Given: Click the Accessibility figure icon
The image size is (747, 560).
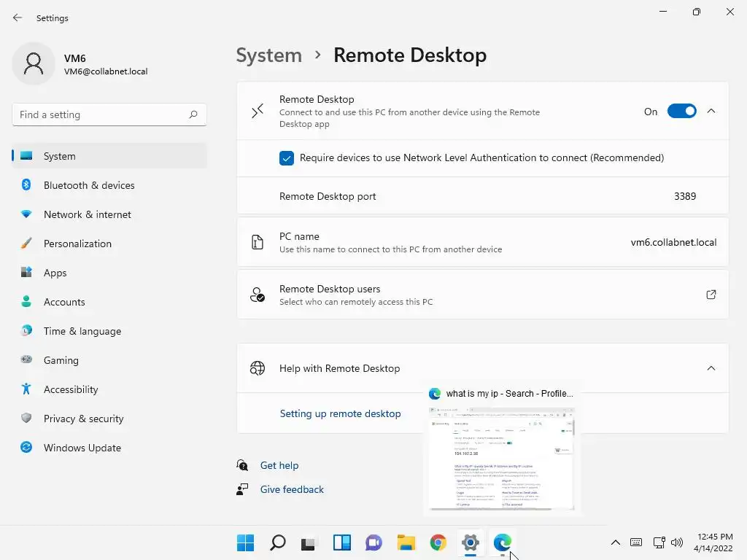Looking at the screenshot, I should tap(27, 389).
